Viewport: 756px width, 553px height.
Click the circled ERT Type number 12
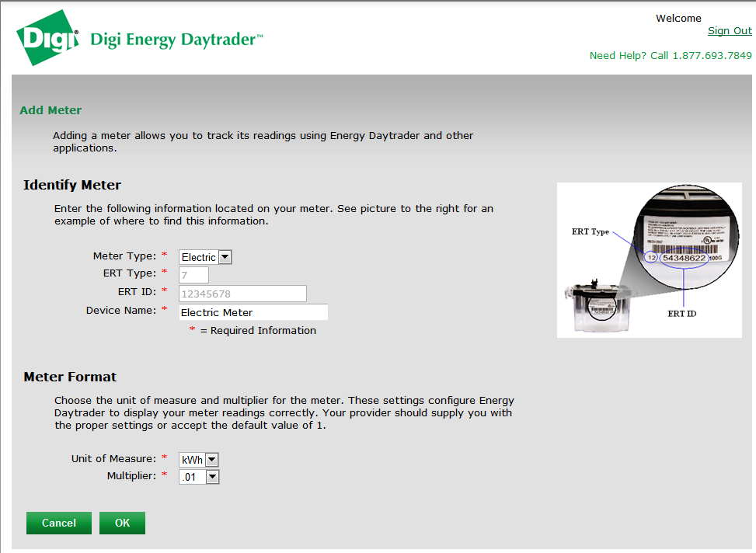(650, 258)
